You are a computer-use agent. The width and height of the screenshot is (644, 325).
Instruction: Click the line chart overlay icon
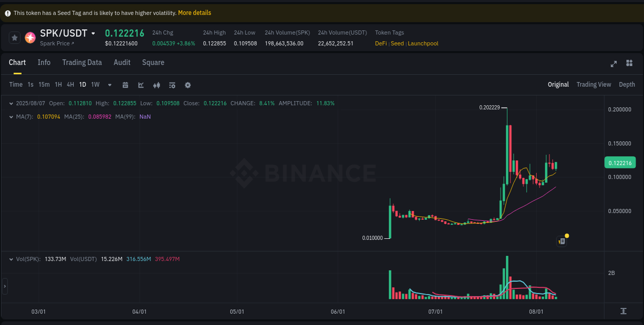(x=141, y=85)
